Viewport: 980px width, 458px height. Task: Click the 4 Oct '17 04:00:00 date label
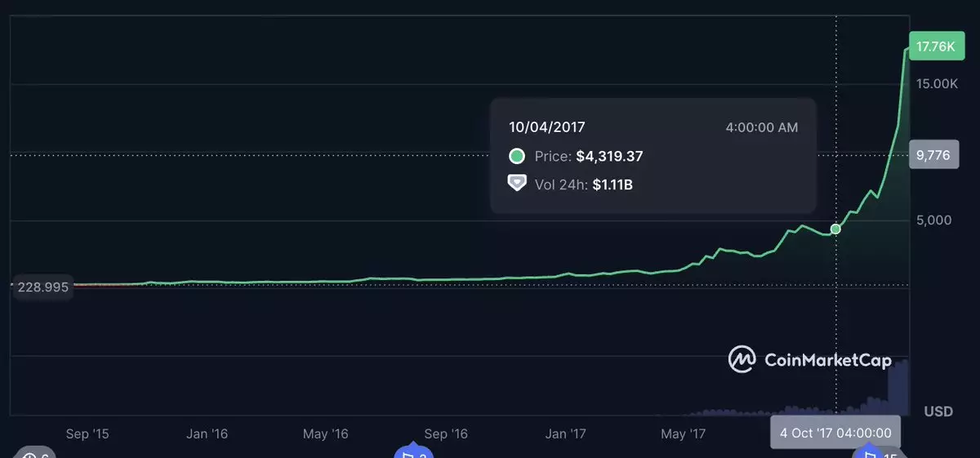point(835,433)
